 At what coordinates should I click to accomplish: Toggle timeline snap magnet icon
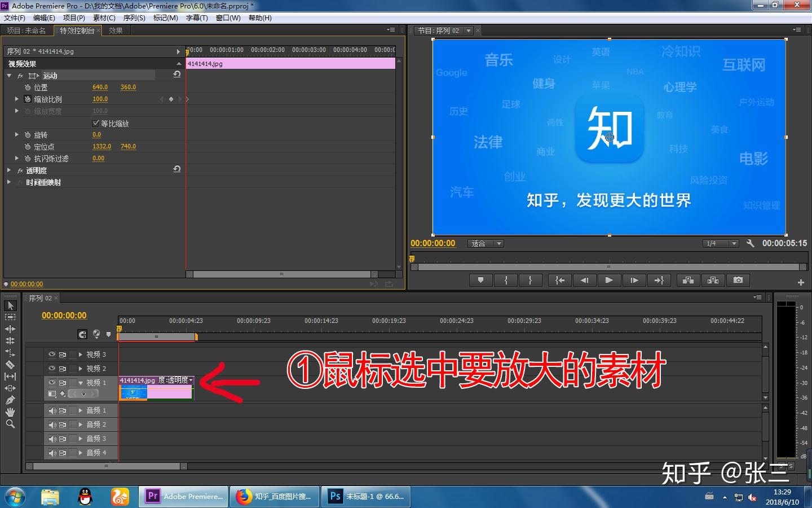(x=82, y=334)
